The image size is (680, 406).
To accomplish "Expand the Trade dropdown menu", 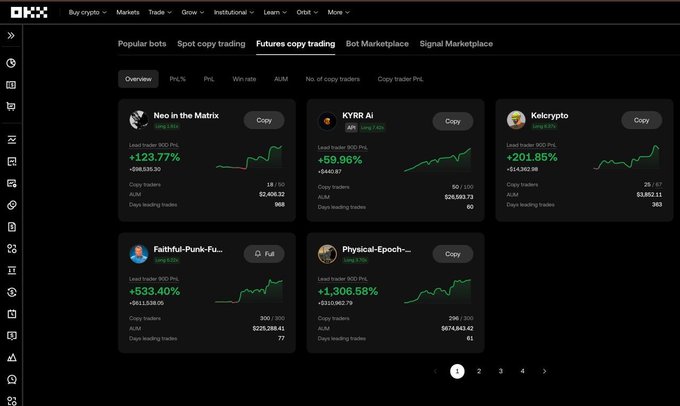I will point(160,13).
